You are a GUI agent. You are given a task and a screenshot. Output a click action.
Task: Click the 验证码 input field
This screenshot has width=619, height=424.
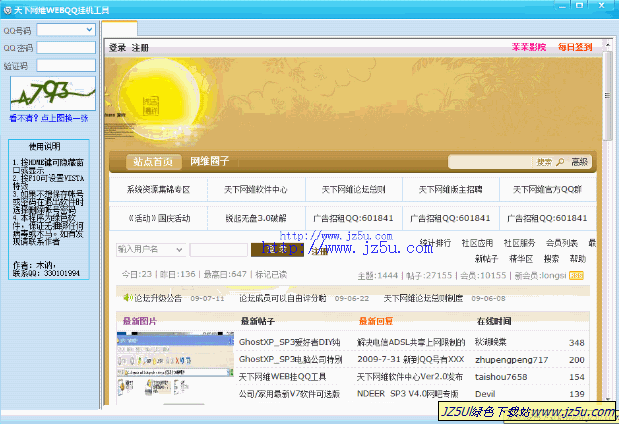click(x=66, y=65)
